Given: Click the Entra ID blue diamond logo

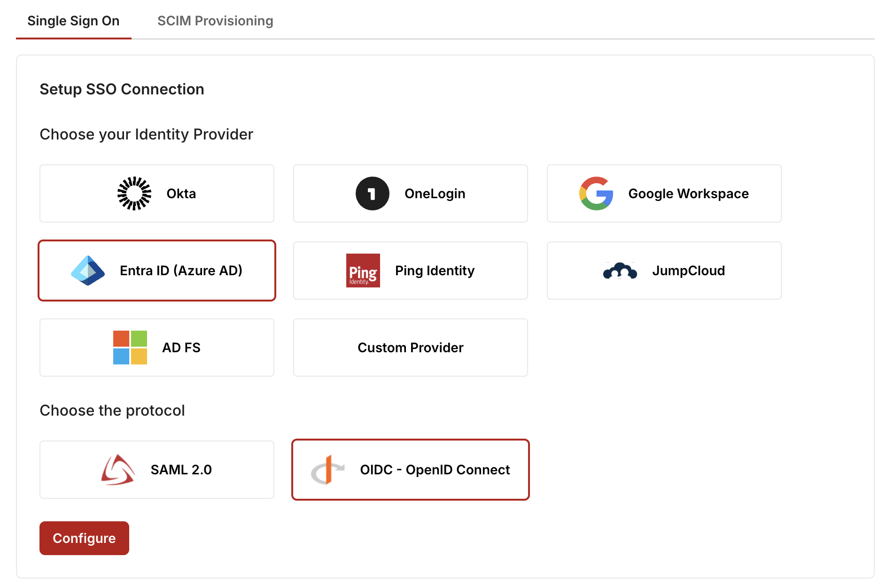Looking at the screenshot, I should [x=88, y=271].
